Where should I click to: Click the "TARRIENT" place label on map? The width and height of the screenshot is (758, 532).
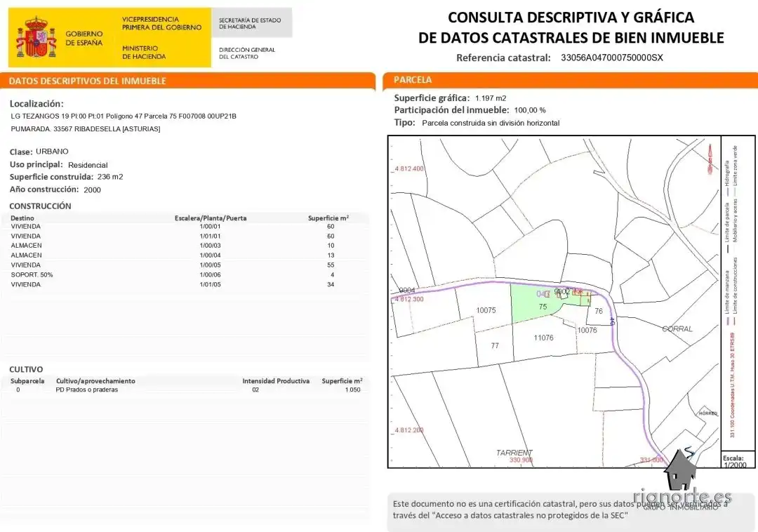tap(514, 453)
